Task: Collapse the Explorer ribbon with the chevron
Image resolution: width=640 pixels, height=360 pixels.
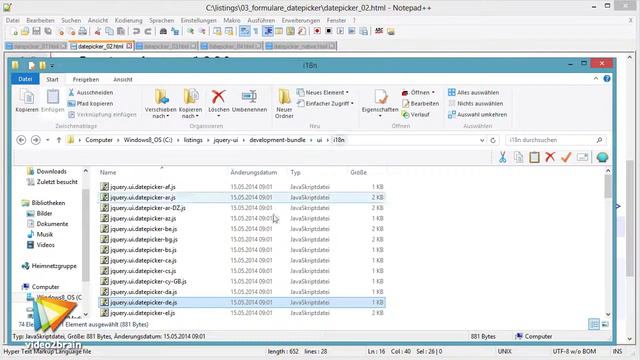Action: pos(596,78)
